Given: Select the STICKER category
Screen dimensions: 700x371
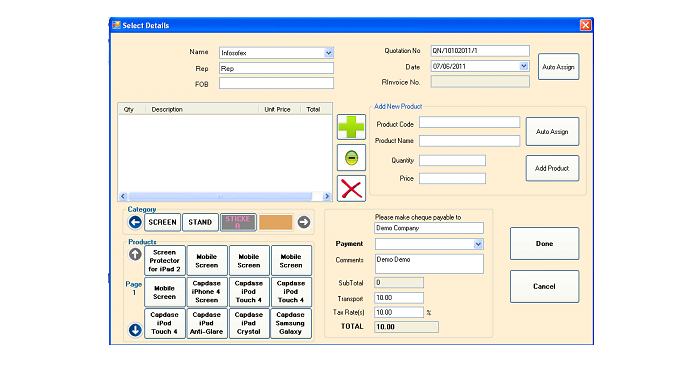Looking at the screenshot, I should tap(238, 222).
